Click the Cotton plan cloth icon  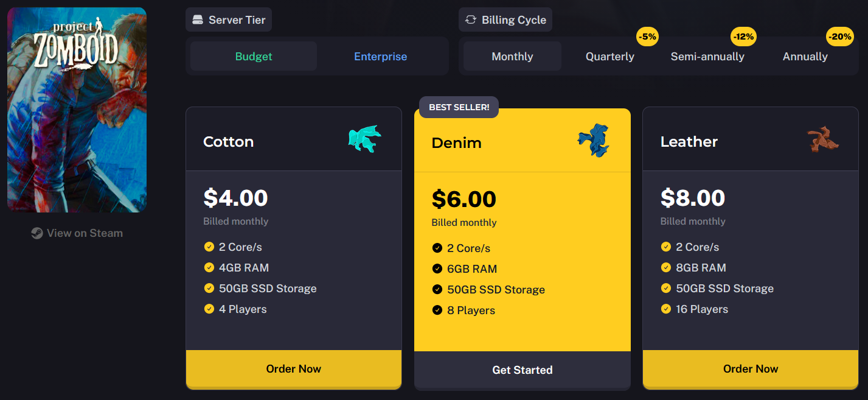coord(364,139)
